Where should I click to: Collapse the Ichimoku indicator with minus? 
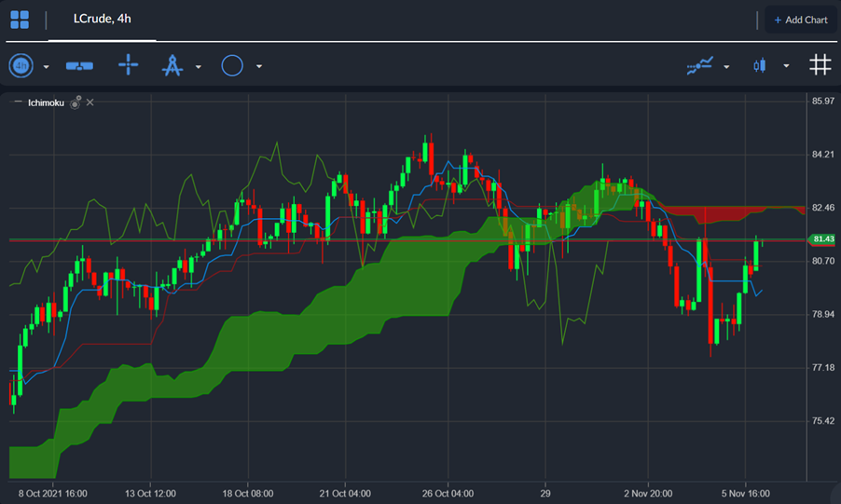click(x=19, y=102)
